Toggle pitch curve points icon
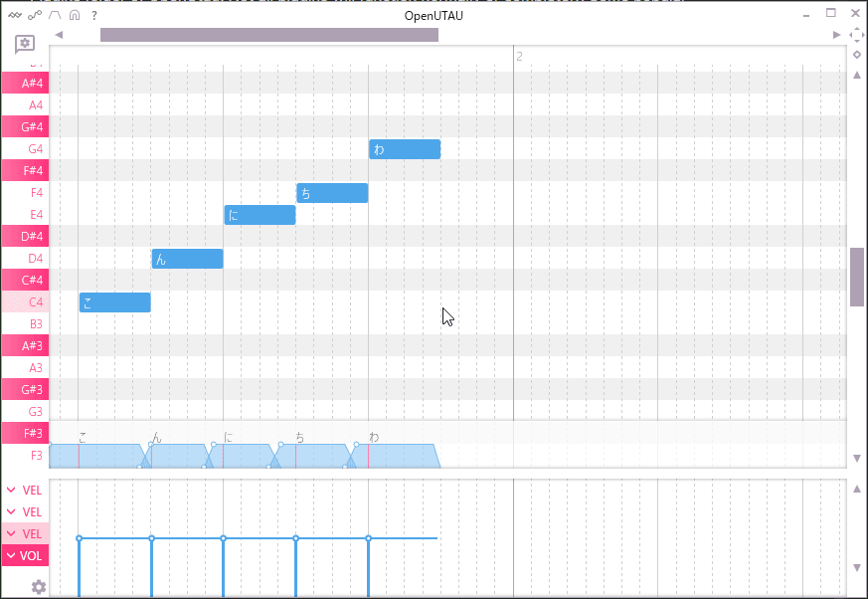 35,15
